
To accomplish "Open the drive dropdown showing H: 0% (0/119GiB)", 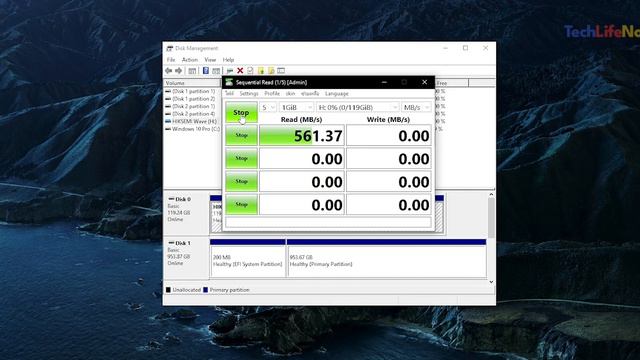I will click(358, 107).
